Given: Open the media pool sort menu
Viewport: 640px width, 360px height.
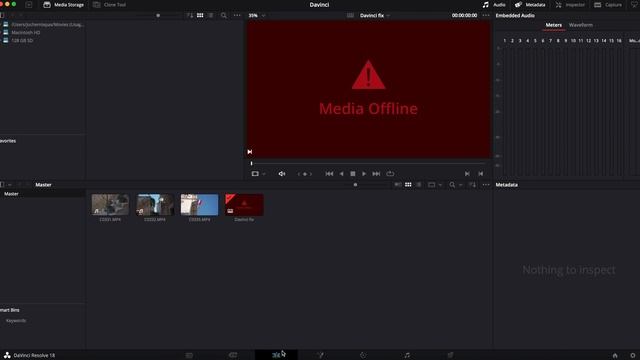Looking at the screenshot, I should click(472, 185).
